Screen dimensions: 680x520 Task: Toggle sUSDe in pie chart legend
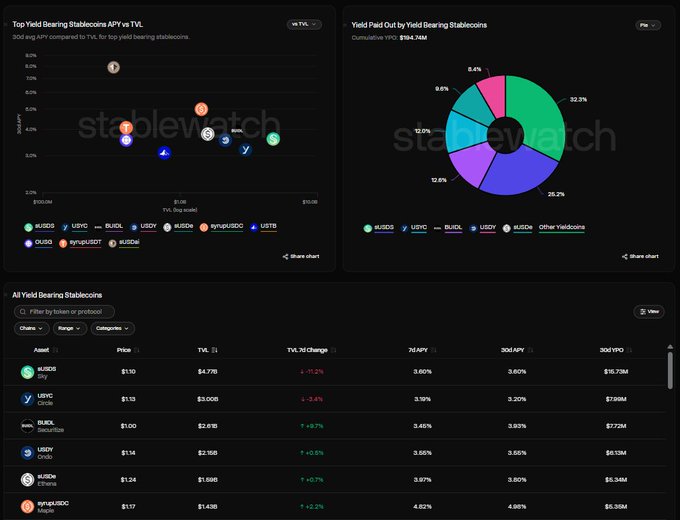(x=518, y=228)
